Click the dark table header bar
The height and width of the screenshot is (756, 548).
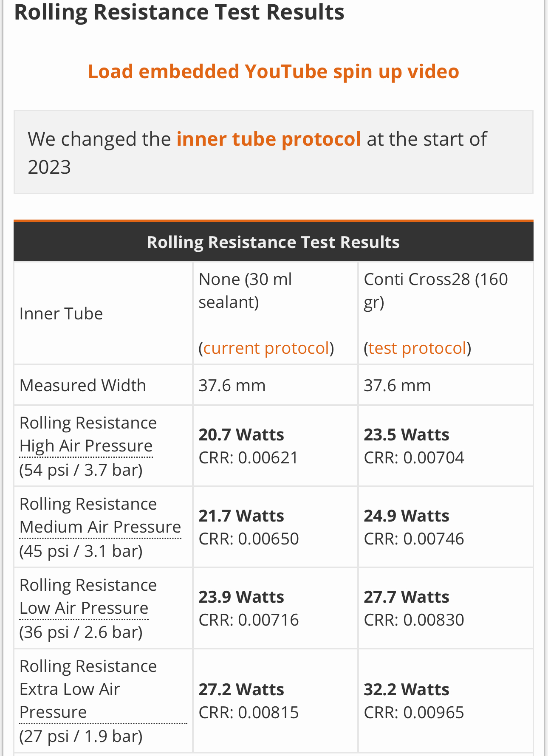pyautogui.click(x=273, y=242)
